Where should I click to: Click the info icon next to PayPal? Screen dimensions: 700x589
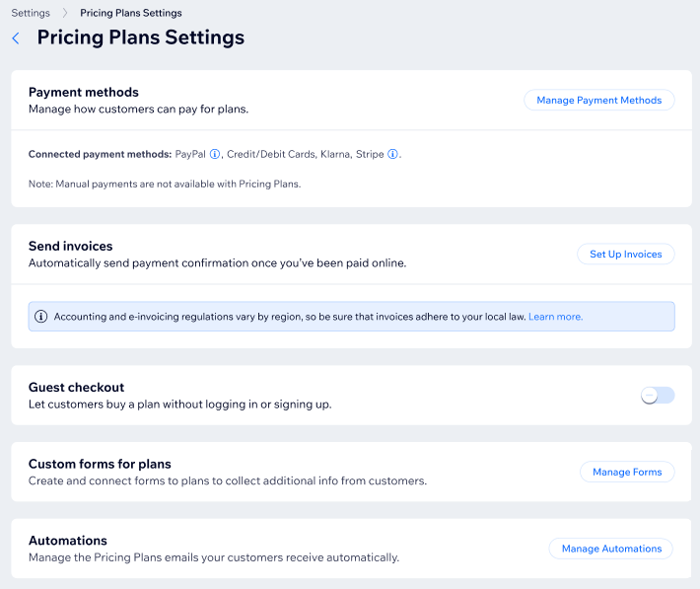(x=215, y=155)
